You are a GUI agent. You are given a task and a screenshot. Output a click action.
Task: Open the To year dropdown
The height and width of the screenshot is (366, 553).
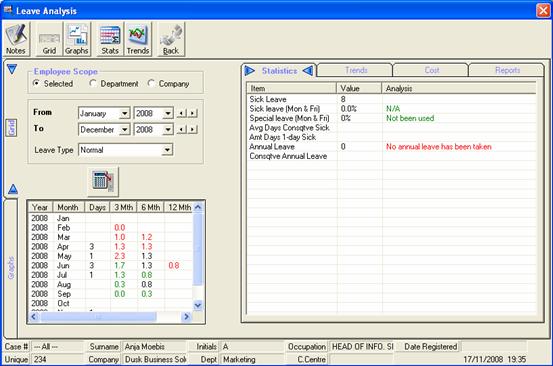(168, 130)
